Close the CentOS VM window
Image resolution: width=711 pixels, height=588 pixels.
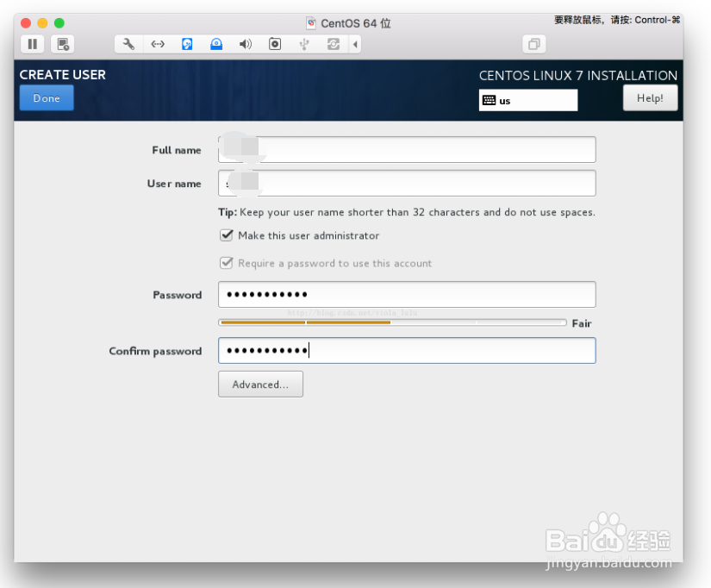point(26,23)
